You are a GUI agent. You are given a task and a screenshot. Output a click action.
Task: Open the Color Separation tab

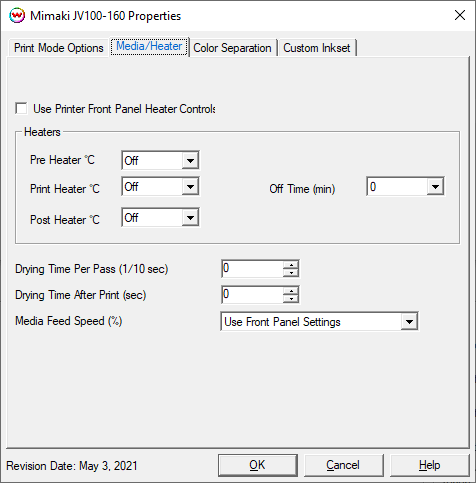232,48
